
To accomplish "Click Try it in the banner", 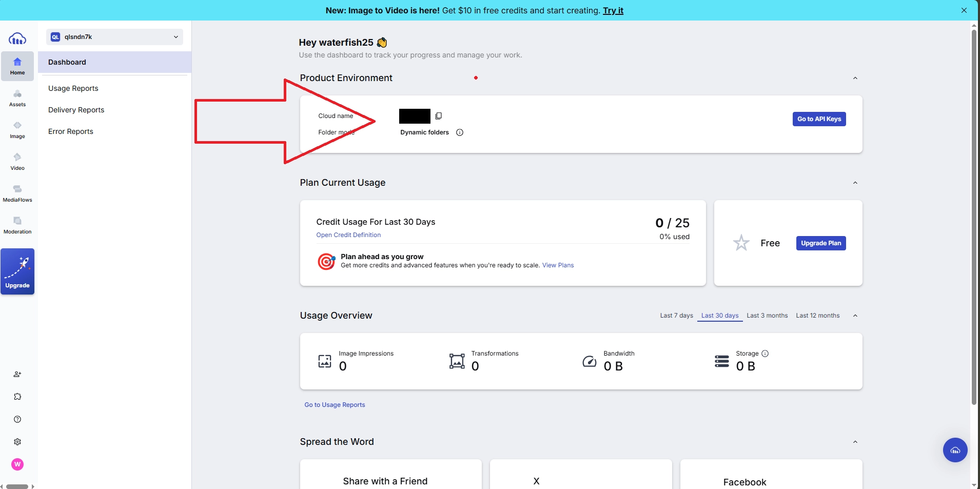I will point(613,10).
